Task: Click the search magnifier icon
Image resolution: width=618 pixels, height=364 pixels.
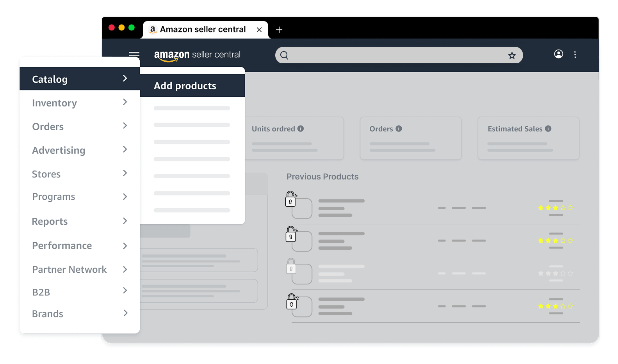Action: (284, 55)
